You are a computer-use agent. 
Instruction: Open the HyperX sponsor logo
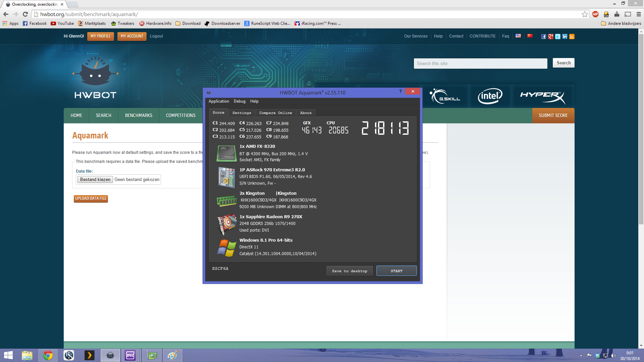[543, 97]
